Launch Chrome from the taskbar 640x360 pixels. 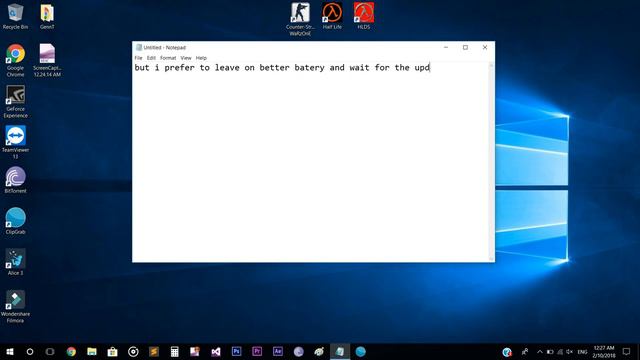pyautogui.click(x=71, y=351)
